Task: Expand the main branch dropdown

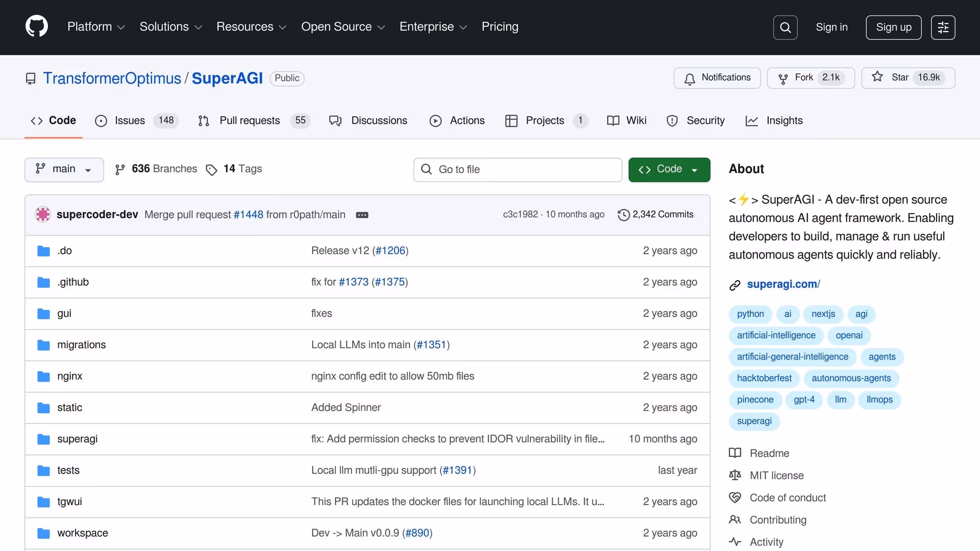Action: click(64, 169)
